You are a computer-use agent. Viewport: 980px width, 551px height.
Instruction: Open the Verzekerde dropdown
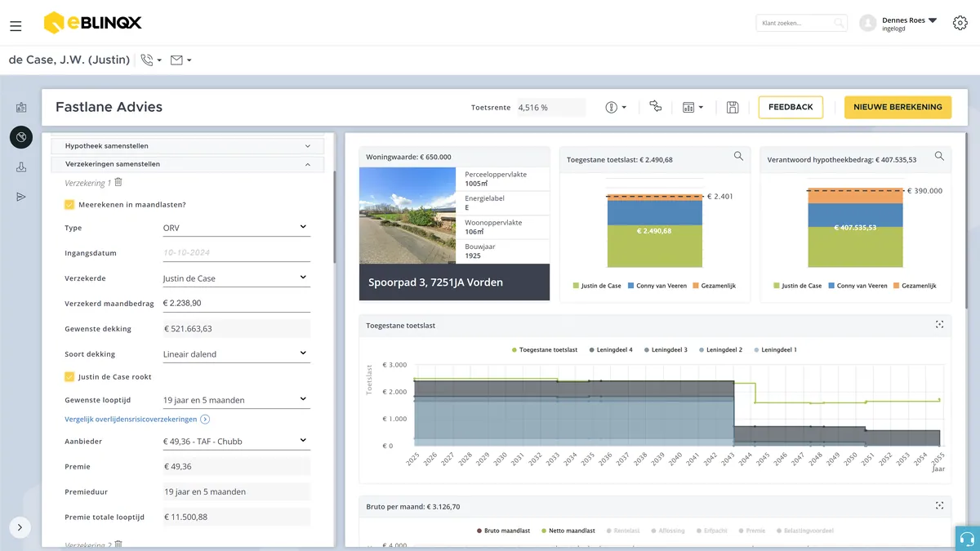point(235,278)
